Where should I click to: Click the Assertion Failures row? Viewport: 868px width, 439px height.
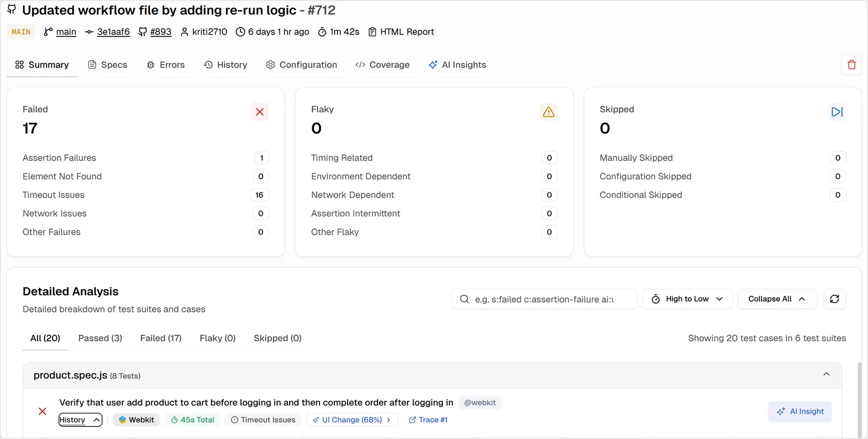pos(145,158)
